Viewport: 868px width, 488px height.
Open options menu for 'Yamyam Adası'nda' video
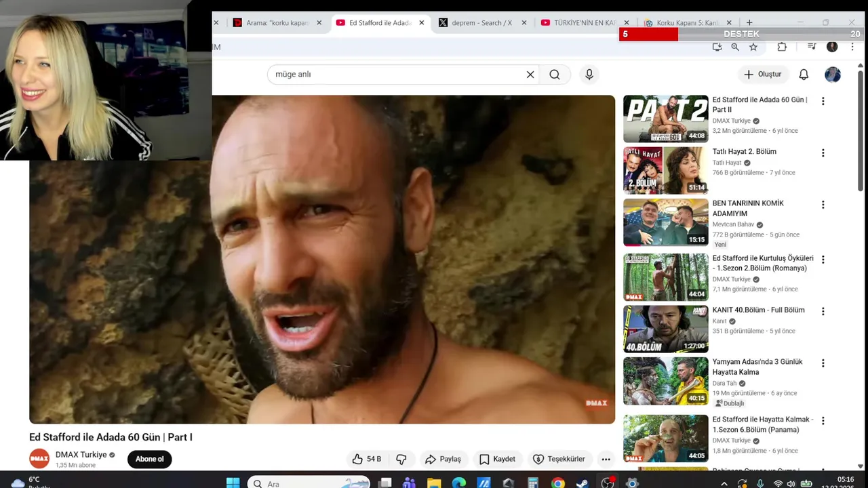[823, 363]
